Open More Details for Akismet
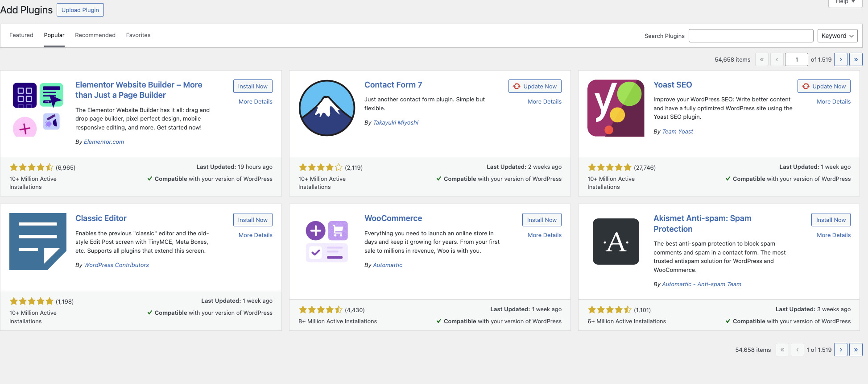868x384 pixels. 834,235
